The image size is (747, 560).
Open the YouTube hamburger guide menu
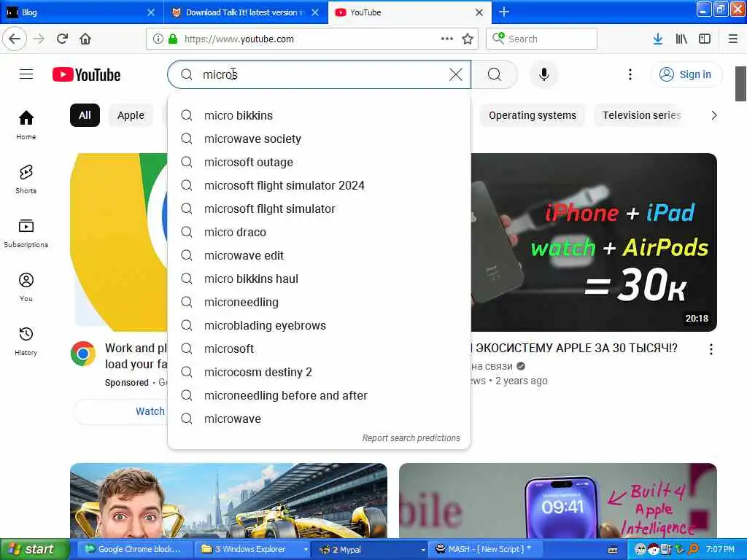pos(26,74)
